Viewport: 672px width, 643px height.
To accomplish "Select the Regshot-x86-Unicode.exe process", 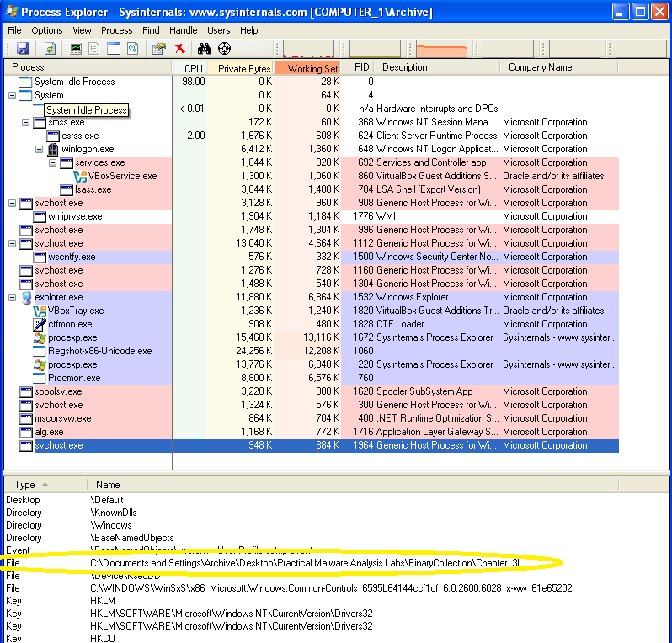I will (x=99, y=351).
